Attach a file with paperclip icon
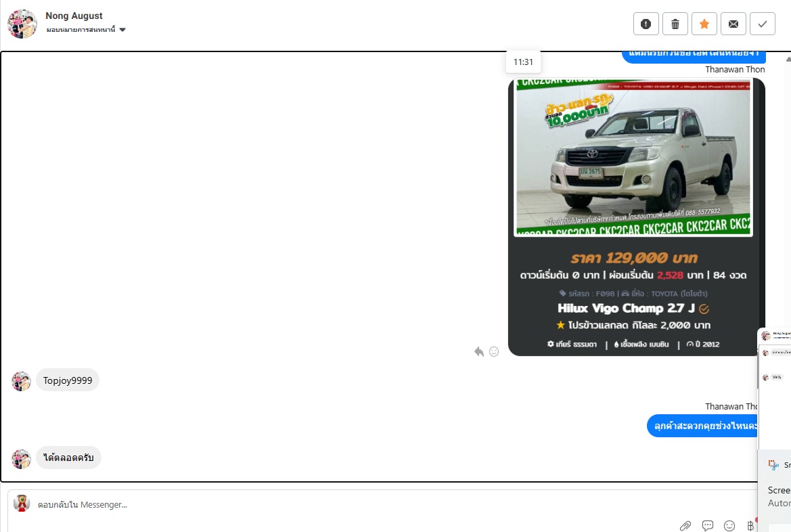The width and height of the screenshot is (791, 532). coord(685,526)
